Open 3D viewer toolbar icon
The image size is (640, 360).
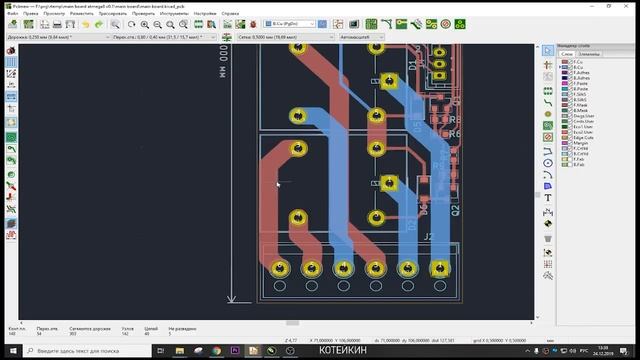click(x=354, y=24)
